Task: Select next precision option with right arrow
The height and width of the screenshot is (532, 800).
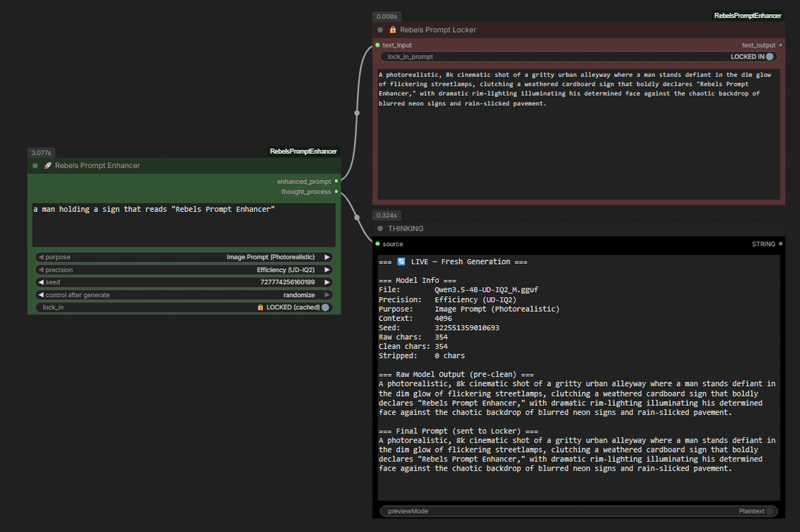Action: point(327,270)
